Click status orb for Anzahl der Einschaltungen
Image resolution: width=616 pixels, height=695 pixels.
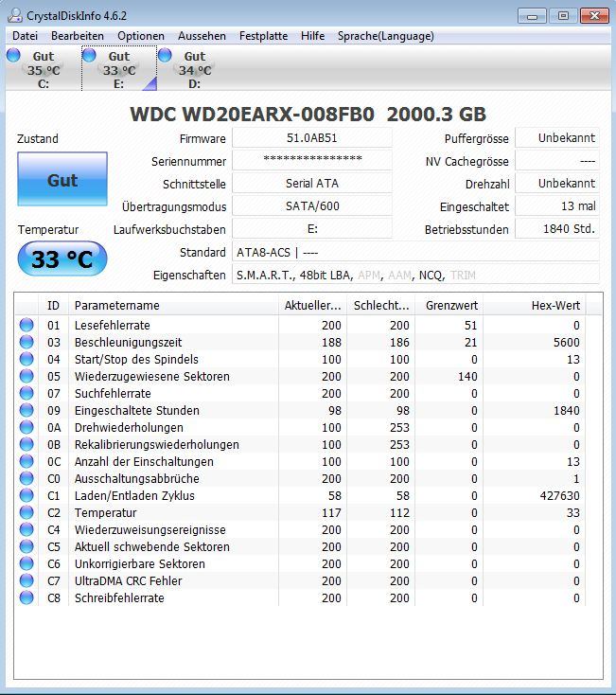[x=26, y=461]
